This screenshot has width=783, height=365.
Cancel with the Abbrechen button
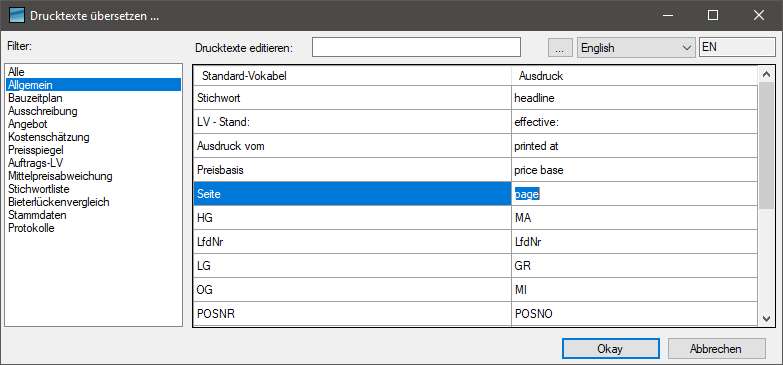(716, 349)
